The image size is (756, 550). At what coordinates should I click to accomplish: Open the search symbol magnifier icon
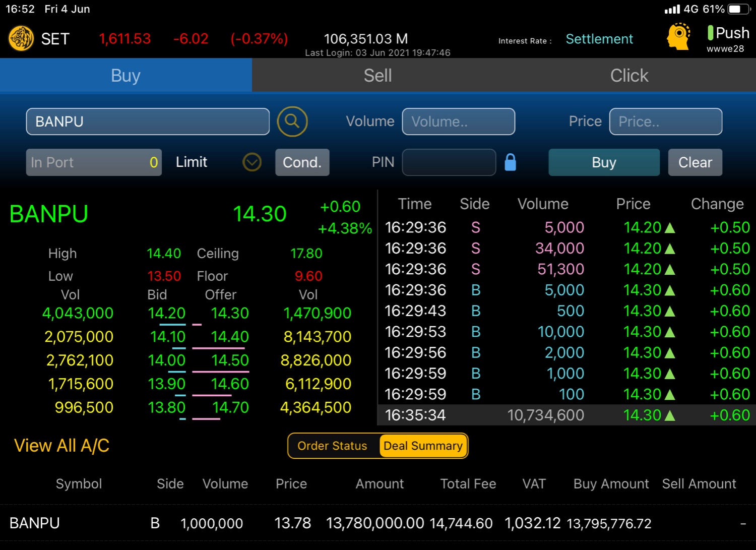[292, 121]
